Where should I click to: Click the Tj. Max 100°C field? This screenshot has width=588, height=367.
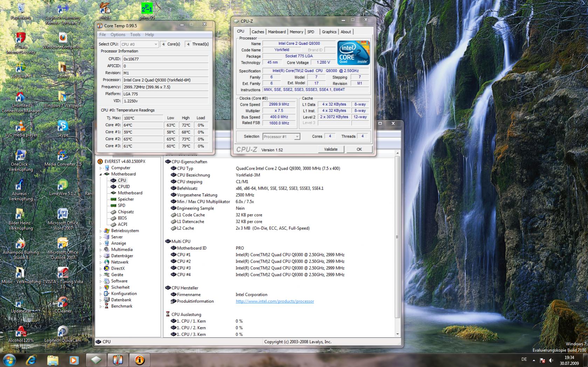tap(143, 118)
